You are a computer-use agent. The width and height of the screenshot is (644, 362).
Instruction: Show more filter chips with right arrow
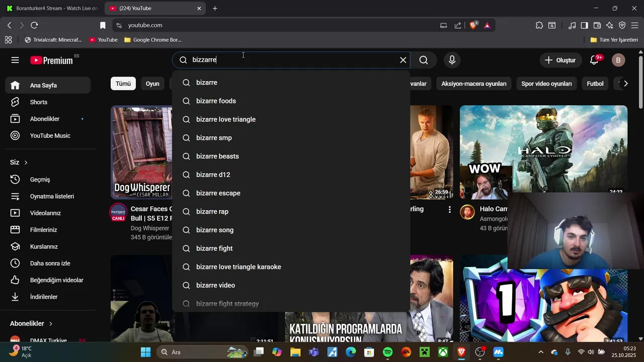coord(625,83)
